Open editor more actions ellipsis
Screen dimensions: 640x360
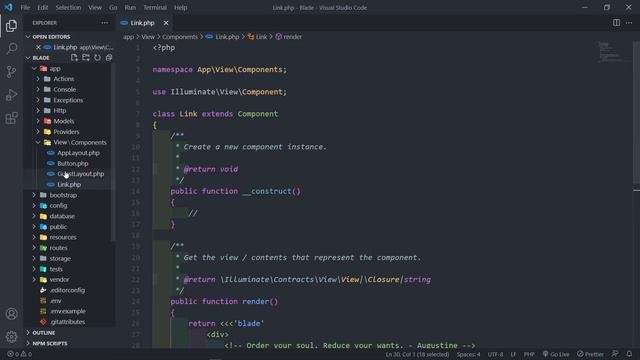coord(629,23)
